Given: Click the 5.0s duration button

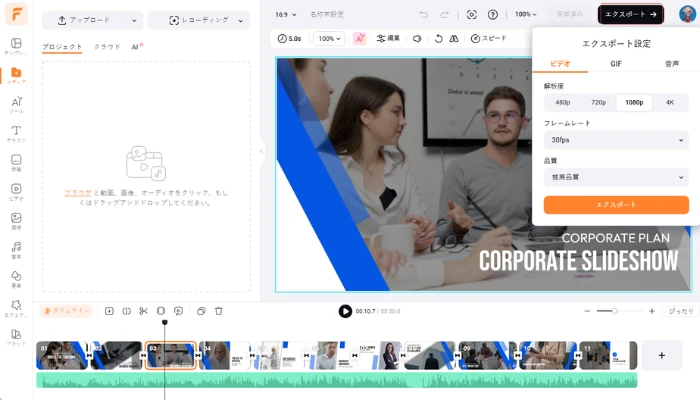Looking at the screenshot, I should [289, 39].
